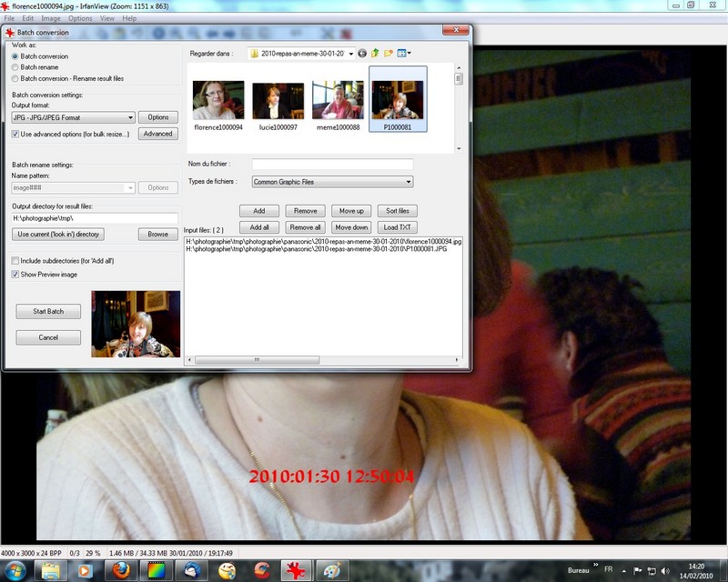The image size is (728, 582).
Task: Click the Load TXT button
Action: 398,227
